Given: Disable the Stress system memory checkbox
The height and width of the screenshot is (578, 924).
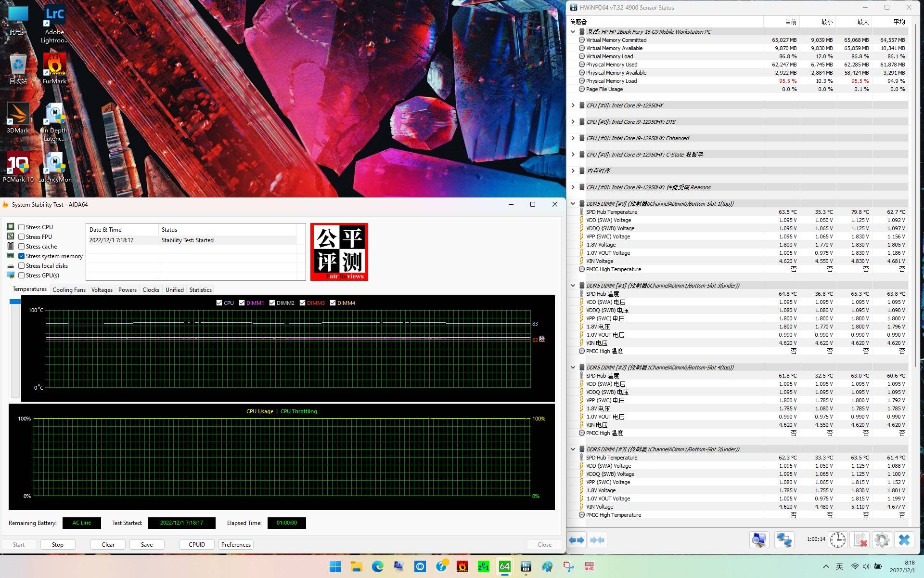Looking at the screenshot, I should tap(21, 256).
